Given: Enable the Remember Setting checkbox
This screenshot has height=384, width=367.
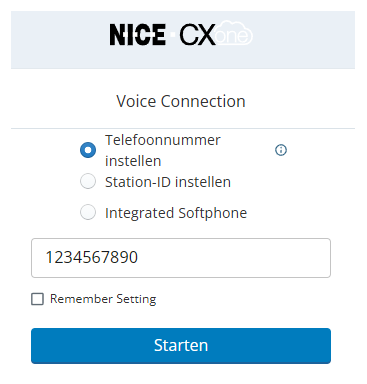Looking at the screenshot, I should 37,299.
